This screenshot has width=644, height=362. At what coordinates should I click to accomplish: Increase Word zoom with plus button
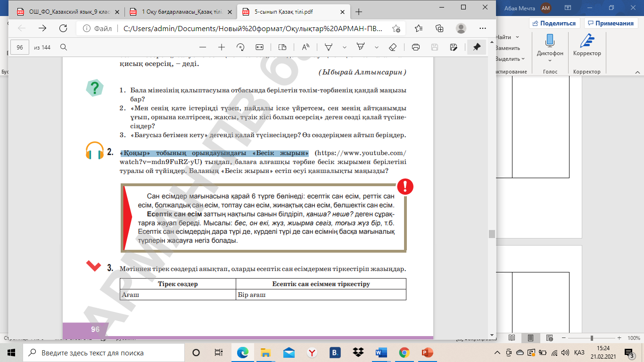pyautogui.click(x=620, y=338)
